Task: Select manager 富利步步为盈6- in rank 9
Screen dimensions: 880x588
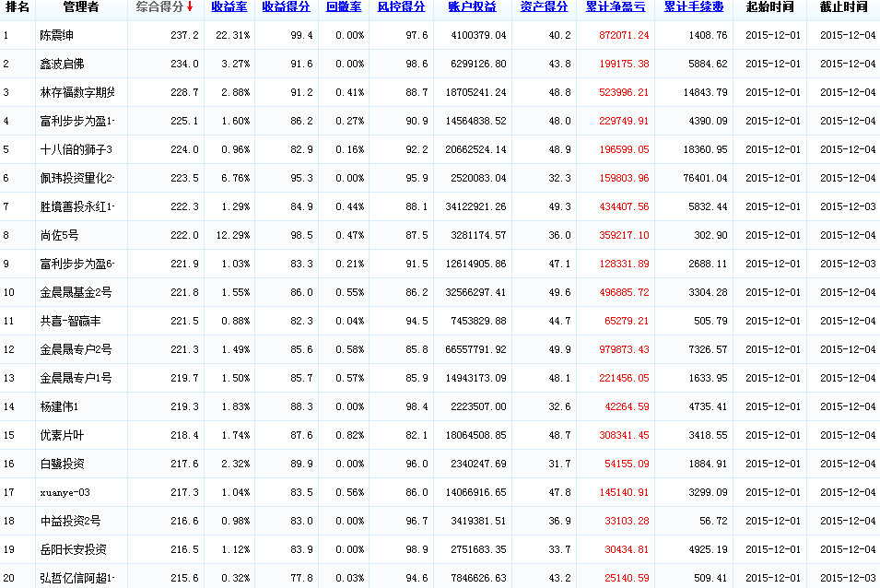Action: pos(77,264)
